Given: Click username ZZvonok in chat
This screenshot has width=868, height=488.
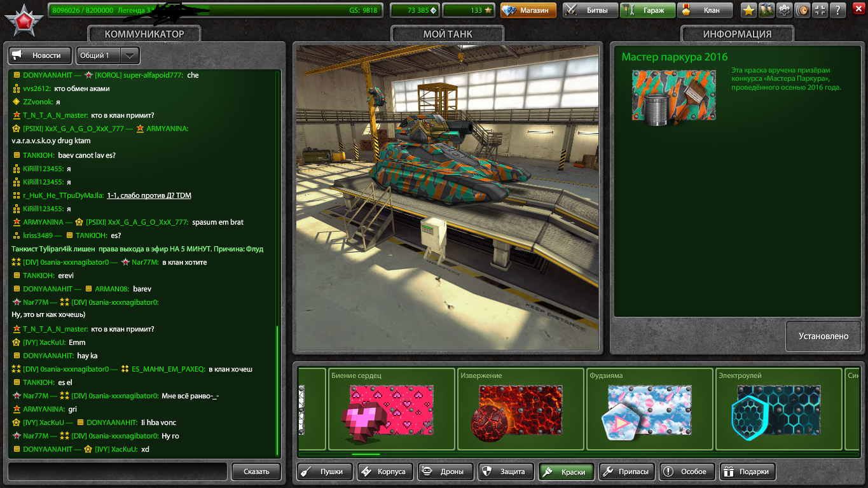Looking at the screenshot, I should pos(38,102).
